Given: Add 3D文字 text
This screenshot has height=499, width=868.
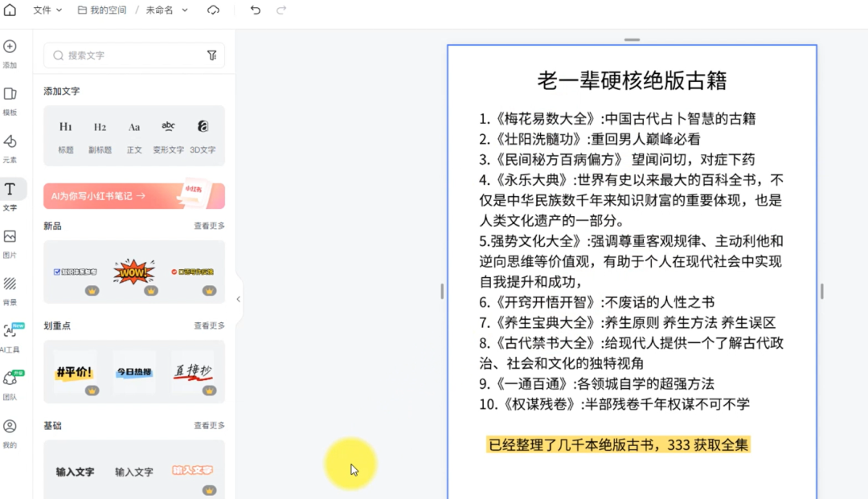Looking at the screenshot, I should pos(203,136).
